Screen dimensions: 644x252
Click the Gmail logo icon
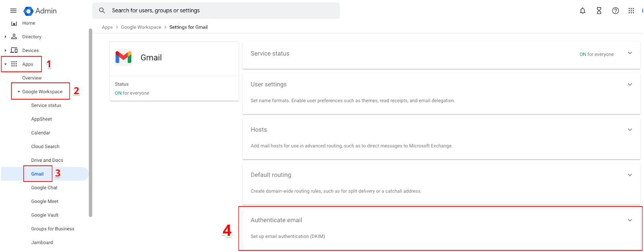coord(124,57)
